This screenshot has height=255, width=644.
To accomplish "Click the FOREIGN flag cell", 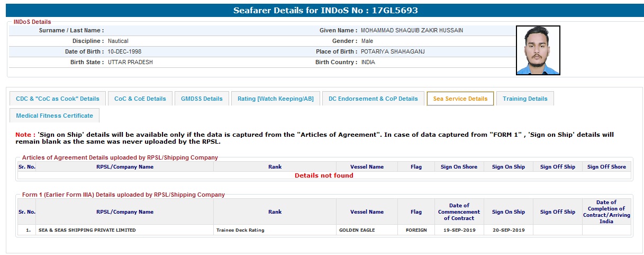I will pos(416,230).
